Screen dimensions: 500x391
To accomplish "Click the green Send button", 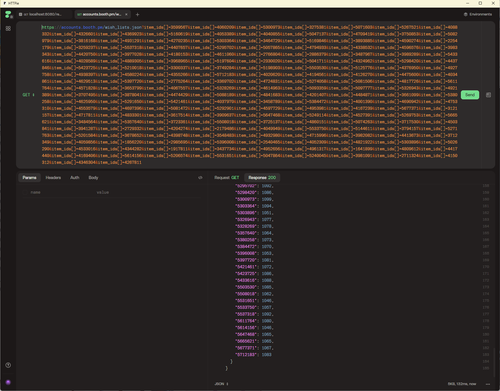I will (470, 95).
